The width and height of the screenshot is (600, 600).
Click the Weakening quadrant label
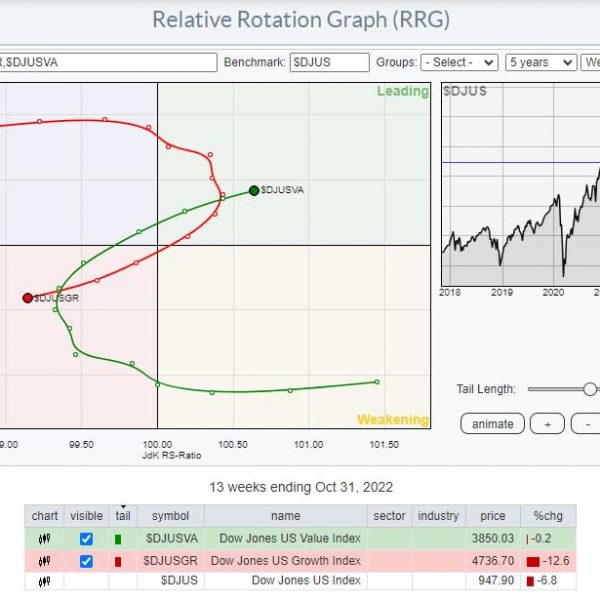point(393,419)
